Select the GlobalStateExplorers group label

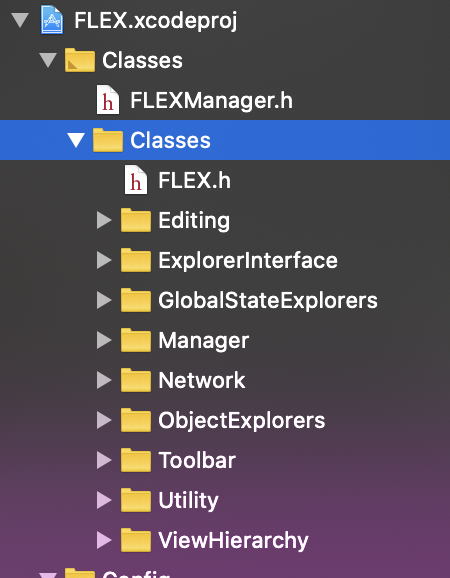(x=268, y=300)
